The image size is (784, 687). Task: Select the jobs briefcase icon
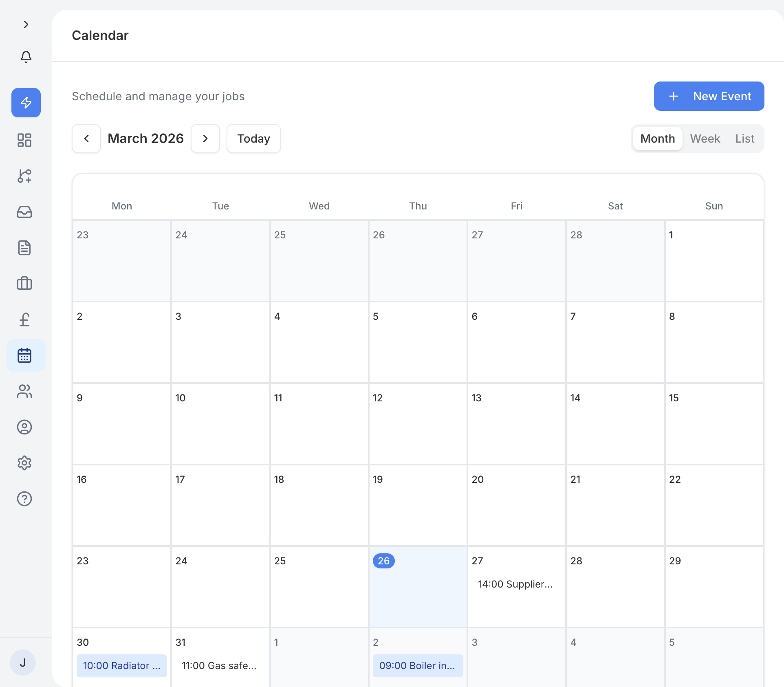pos(24,284)
